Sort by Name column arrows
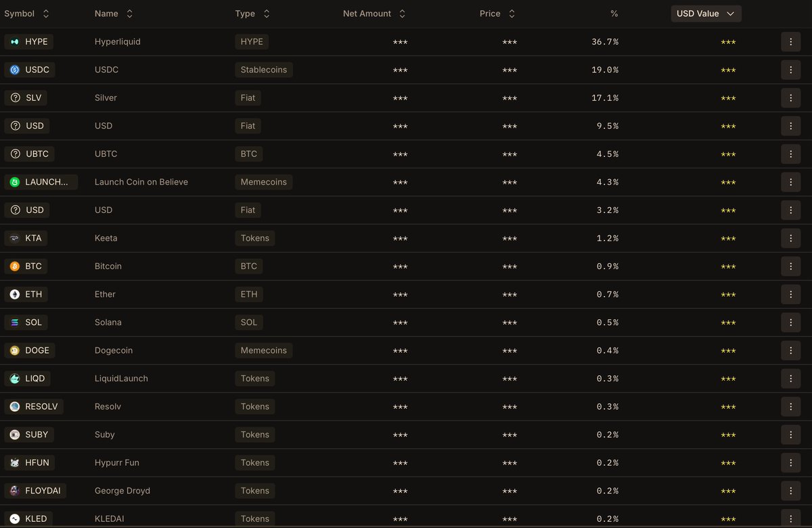This screenshot has width=812, height=528. point(129,14)
